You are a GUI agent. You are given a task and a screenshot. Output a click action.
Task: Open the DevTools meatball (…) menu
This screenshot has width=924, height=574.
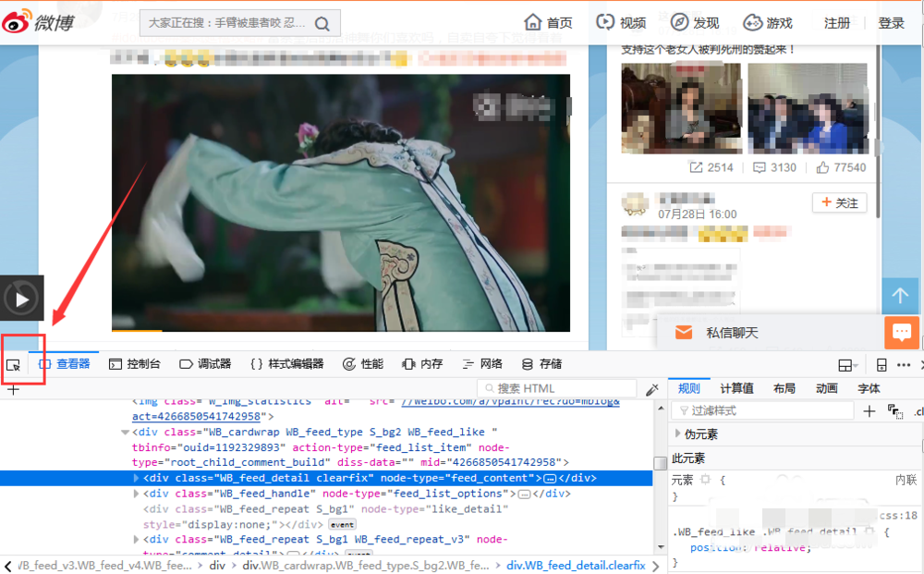point(903,363)
